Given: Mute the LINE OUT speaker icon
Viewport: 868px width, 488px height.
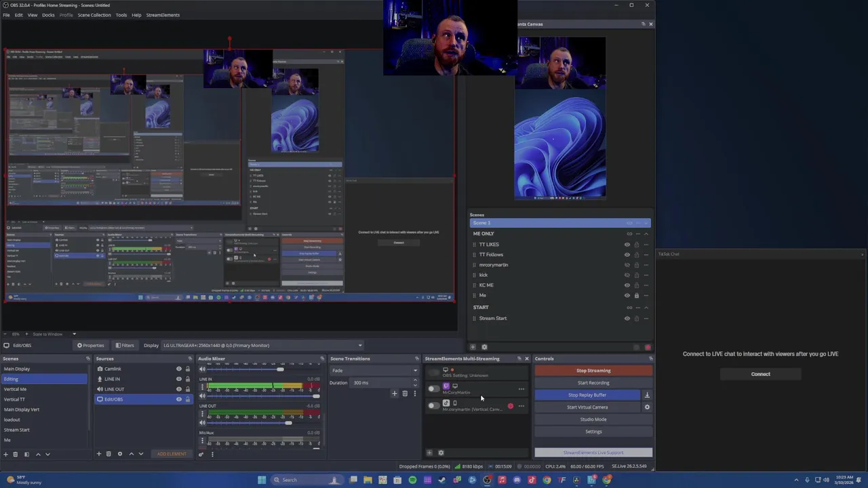Looking at the screenshot, I should point(202,423).
